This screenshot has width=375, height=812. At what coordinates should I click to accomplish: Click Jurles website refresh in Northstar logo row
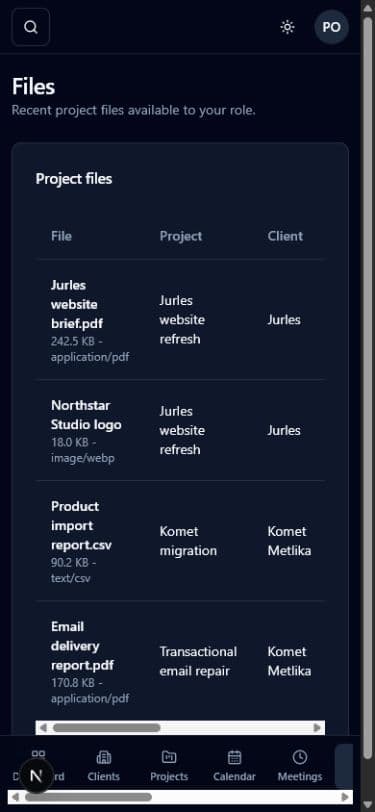coord(182,430)
